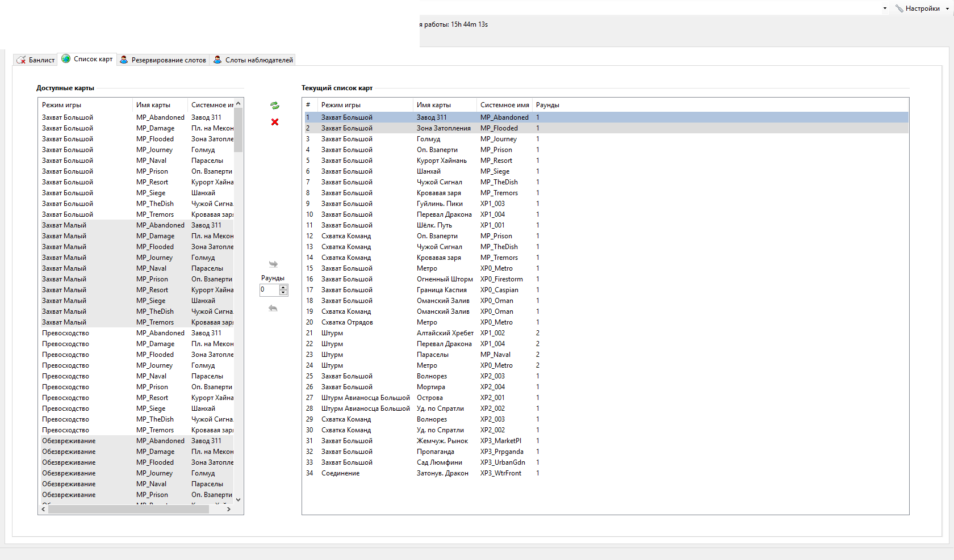Select available Захват Малый MP_Damage row
This screenshot has width=954, height=560.
pyautogui.click(x=136, y=236)
